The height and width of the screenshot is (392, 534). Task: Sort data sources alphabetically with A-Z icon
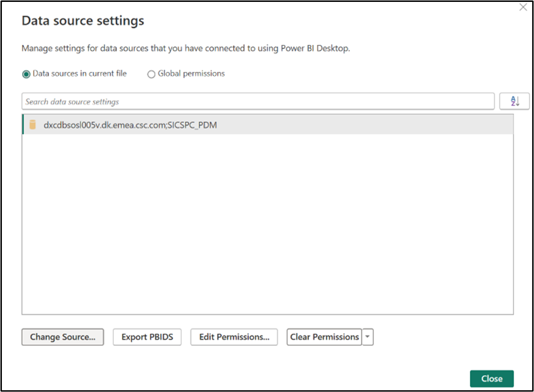(514, 101)
